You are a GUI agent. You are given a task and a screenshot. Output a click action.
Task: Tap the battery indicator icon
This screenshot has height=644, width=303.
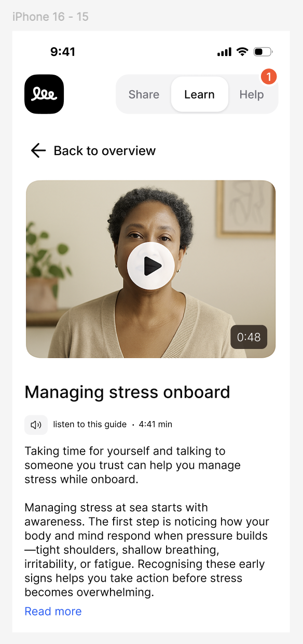pyautogui.click(x=263, y=52)
